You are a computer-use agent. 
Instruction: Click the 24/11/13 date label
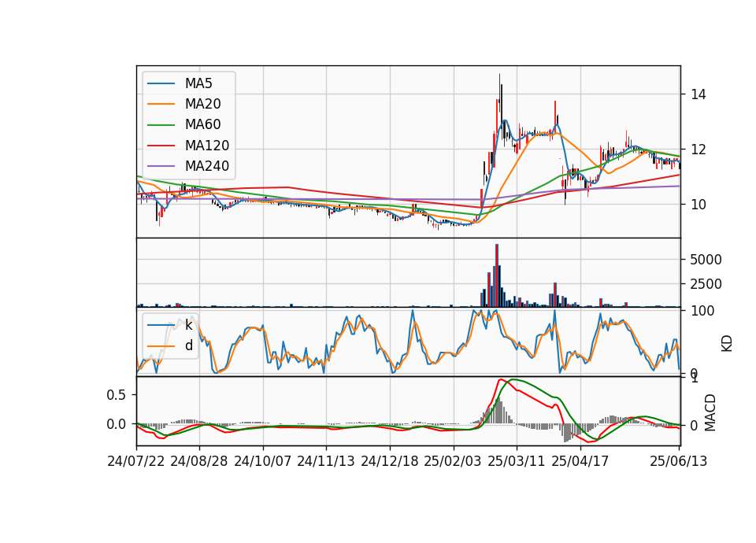point(326,461)
